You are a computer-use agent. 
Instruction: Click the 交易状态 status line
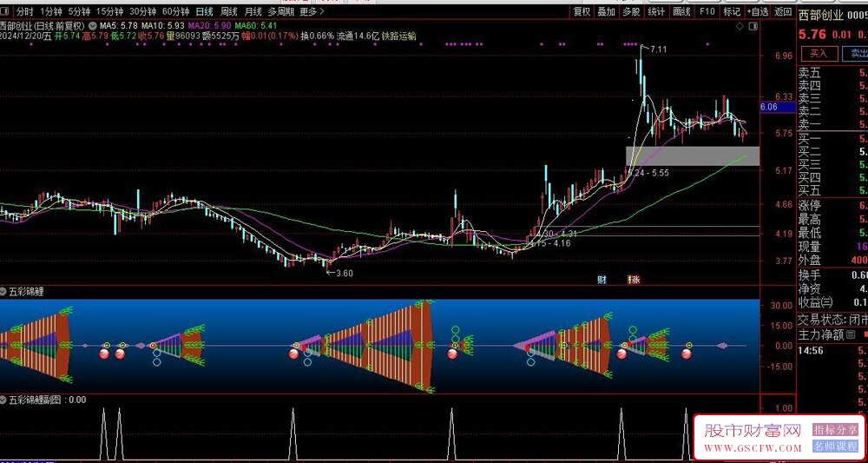click(x=832, y=320)
